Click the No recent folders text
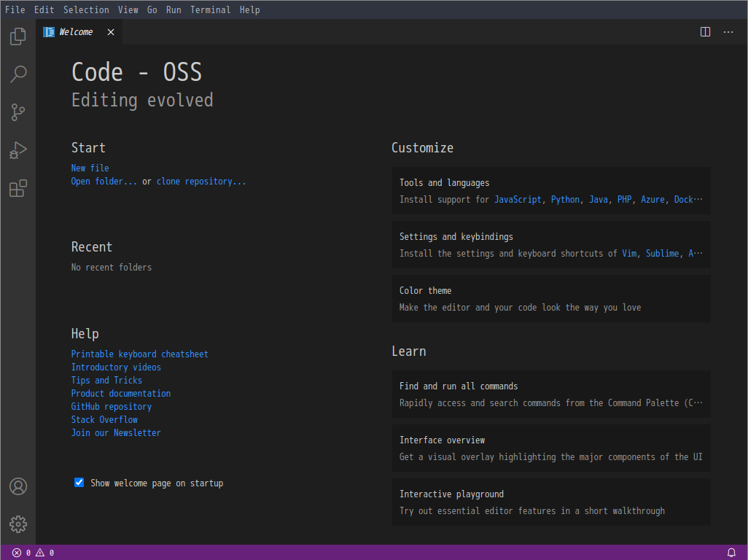Image resolution: width=748 pixels, height=560 pixels. tap(111, 267)
